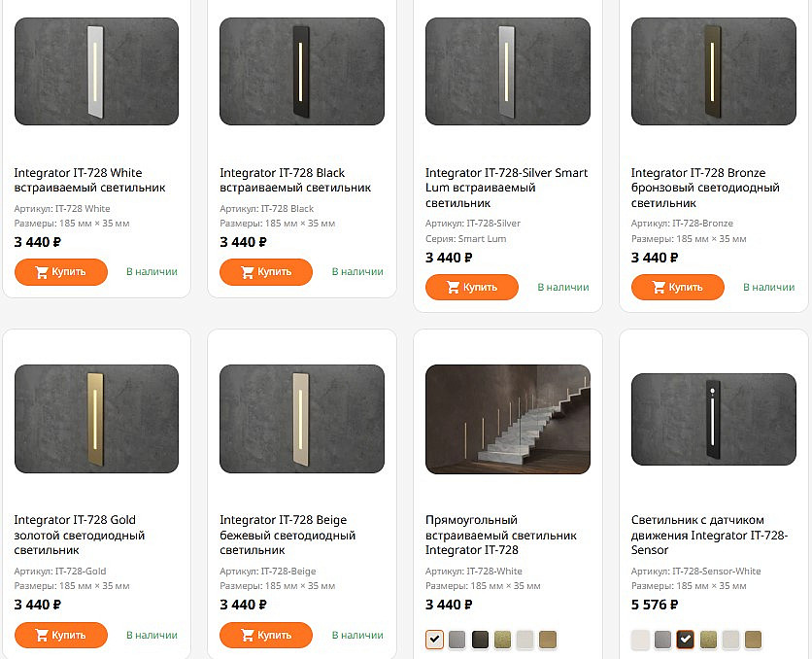Image resolution: width=812 pixels, height=659 pixels.
Task: Choose gray color swatch for rectangular IT-728
Action: [x=457, y=640]
